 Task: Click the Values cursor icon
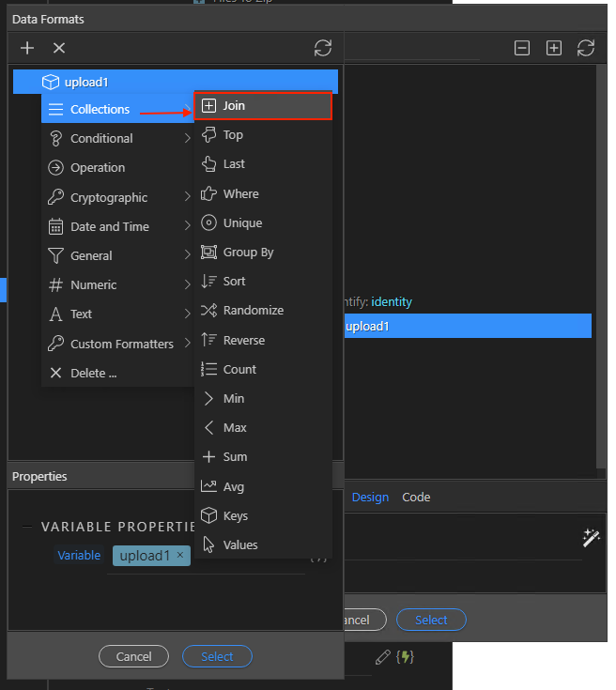click(208, 544)
